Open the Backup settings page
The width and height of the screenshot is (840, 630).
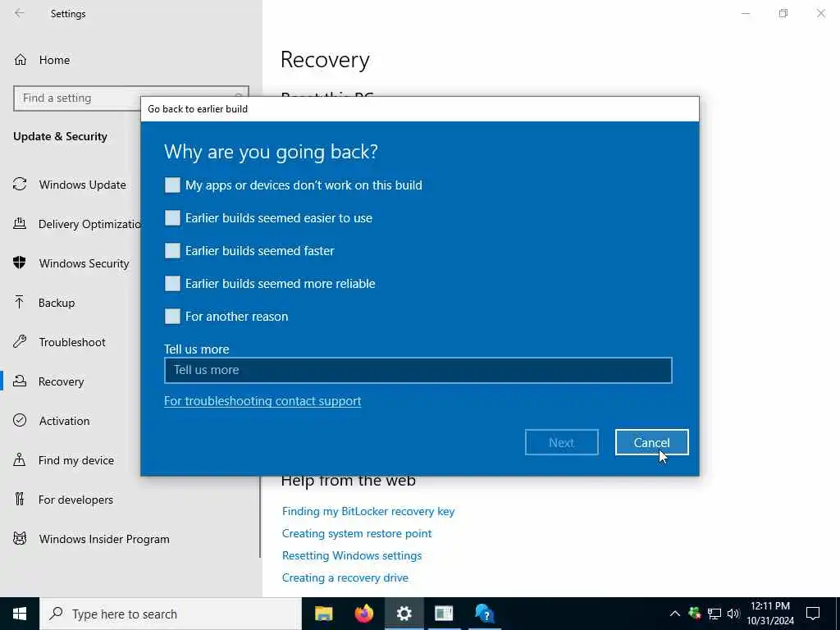(57, 303)
